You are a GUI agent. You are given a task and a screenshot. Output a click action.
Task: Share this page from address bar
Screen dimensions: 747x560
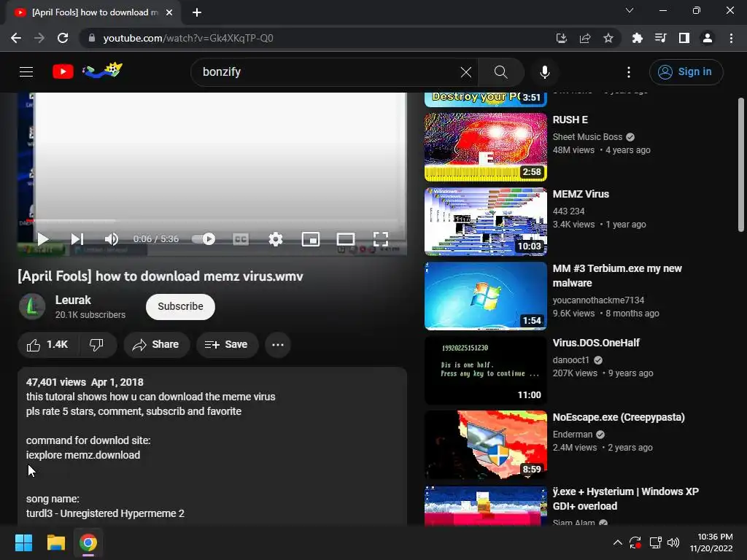(x=585, y=38)
